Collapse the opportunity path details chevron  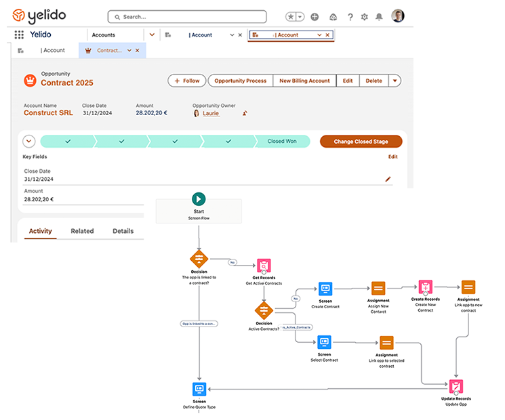tap(28, 142)
